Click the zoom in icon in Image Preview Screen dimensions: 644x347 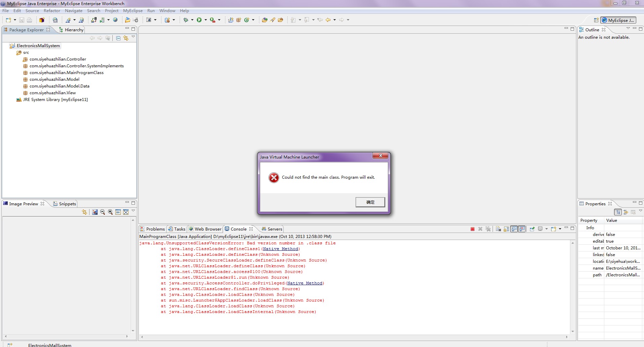click(x=110, y=212)
